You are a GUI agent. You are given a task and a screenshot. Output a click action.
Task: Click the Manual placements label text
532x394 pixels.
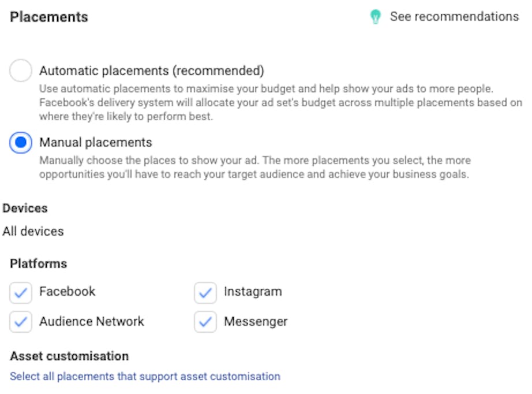coord(96,142)
